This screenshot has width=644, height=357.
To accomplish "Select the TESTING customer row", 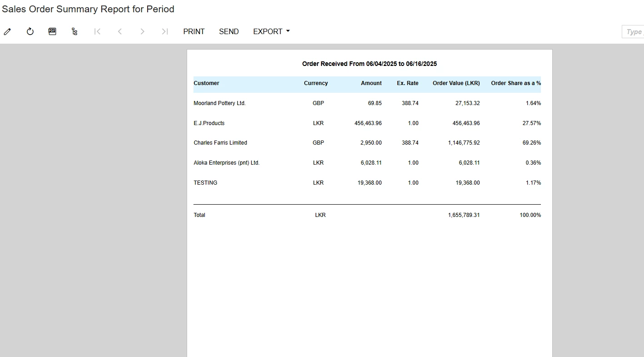I will (x=205, y=182).
